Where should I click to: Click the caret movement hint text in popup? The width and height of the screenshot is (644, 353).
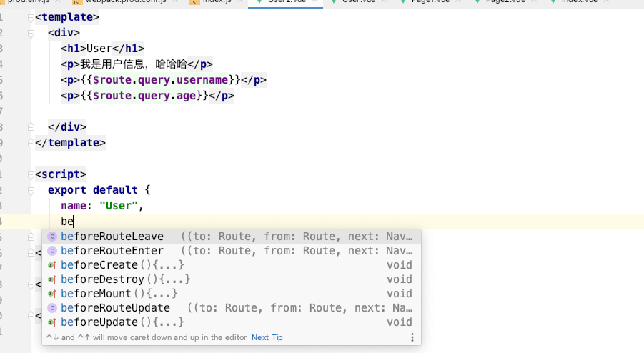(x=147, y=337)
